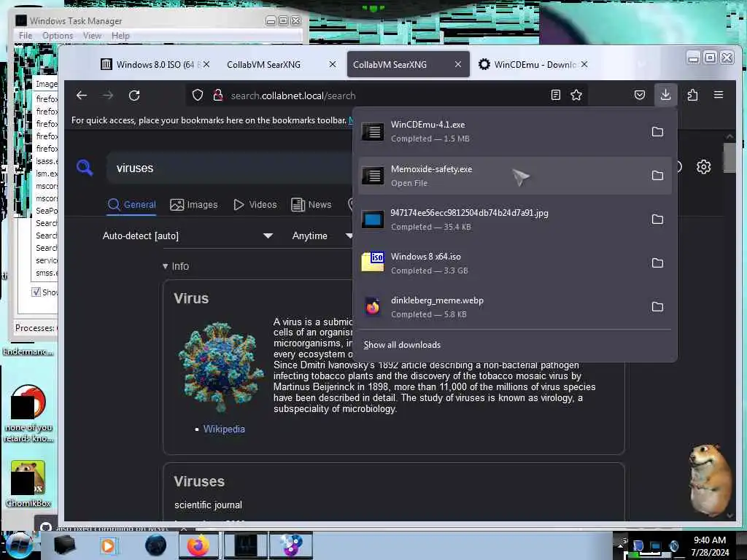Bookmark this page with the star icon
This screenshot has width=747, height=560.
click(576, 96)
